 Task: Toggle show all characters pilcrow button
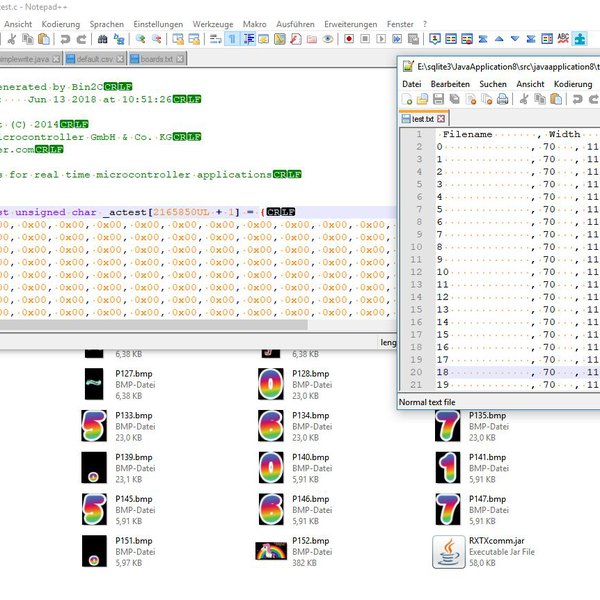[x=232, y=39]
